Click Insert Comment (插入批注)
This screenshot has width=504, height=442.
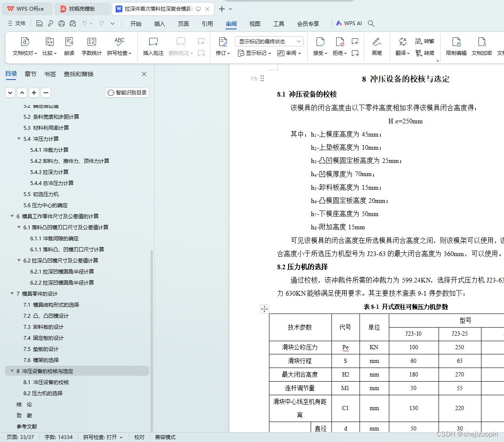point(153,47)
